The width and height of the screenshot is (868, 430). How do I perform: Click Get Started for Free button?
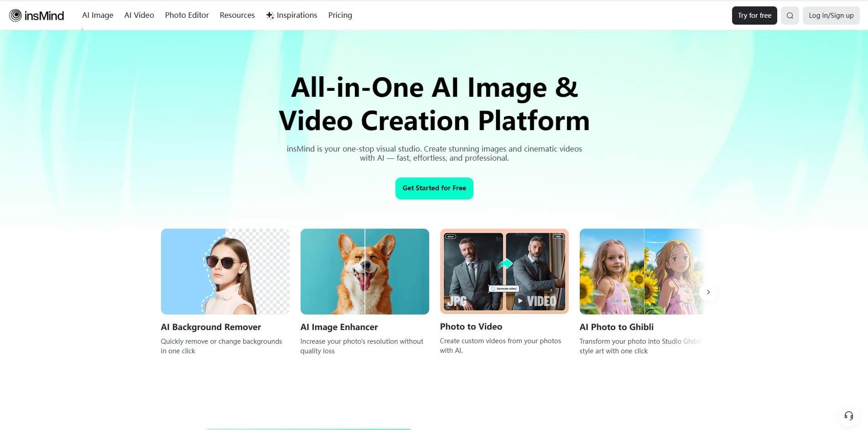pos(434,188)
